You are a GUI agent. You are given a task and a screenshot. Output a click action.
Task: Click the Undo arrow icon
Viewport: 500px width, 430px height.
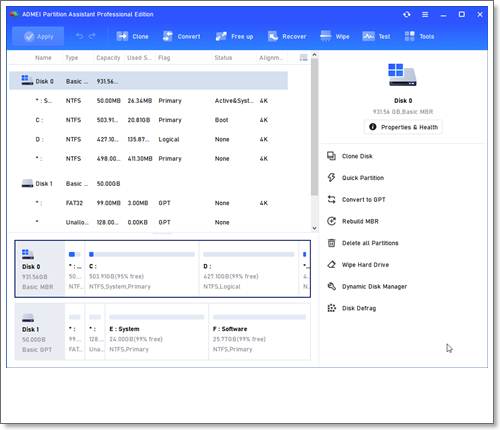(x=79, y=36)
